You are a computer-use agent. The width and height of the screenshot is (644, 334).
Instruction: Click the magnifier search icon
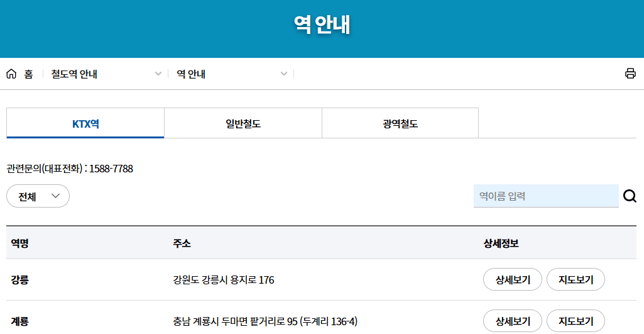[630, 196]
